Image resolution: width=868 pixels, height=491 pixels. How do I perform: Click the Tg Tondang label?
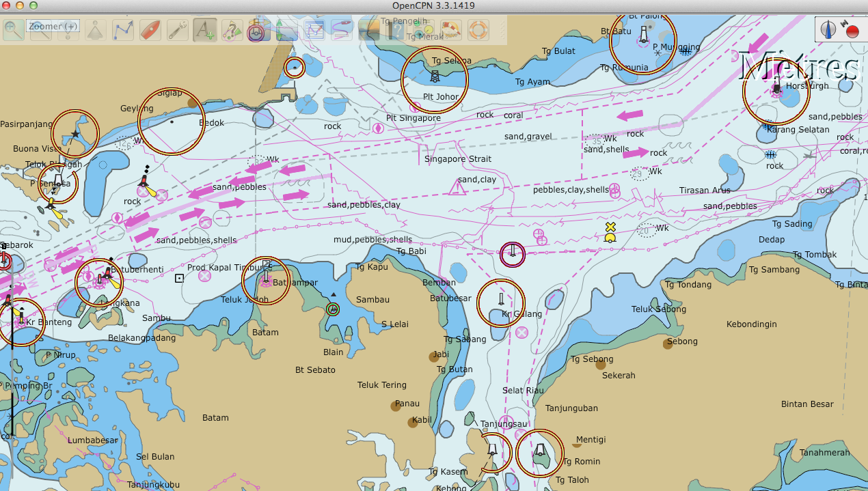(x=688, y=285)
